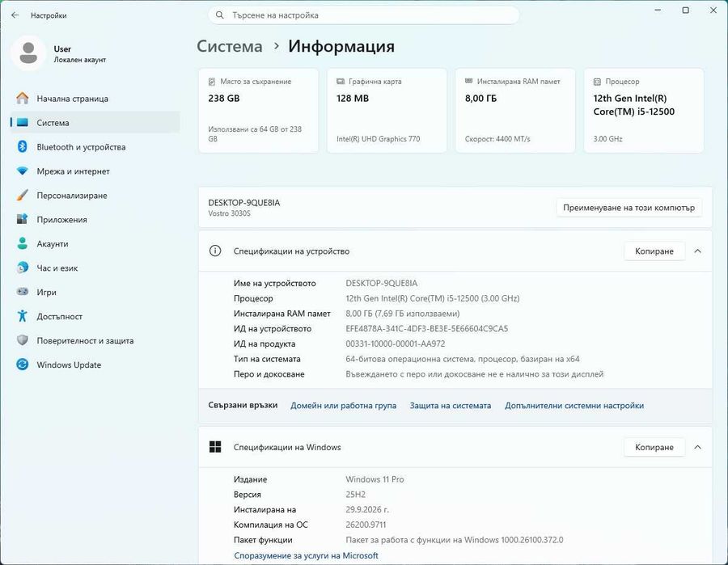Open Начална страница in the sidebar
This screenshot has height=565, width=728.
point(95,99)
